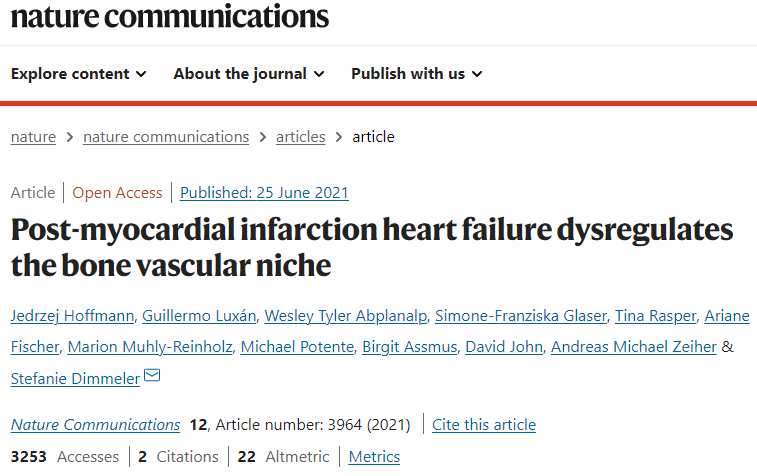Screen dimensions: 757x476
Task: Expand the Publish with us menu
Action: pos(416,74)
